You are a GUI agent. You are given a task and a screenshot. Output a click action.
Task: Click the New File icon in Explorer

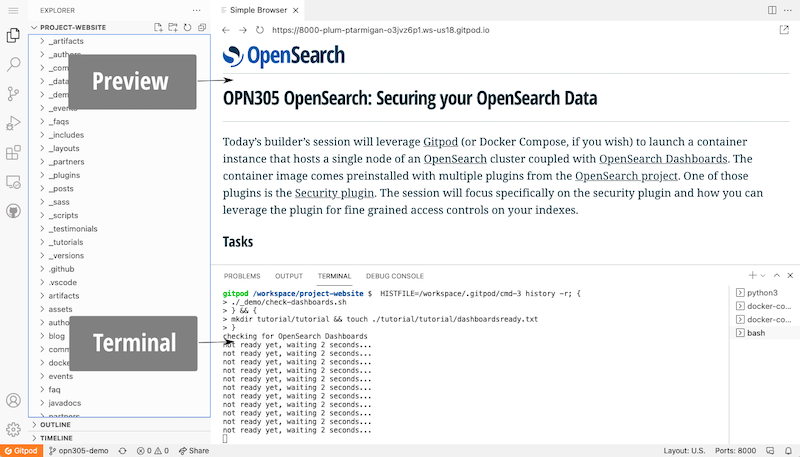(x=158, y=28)
